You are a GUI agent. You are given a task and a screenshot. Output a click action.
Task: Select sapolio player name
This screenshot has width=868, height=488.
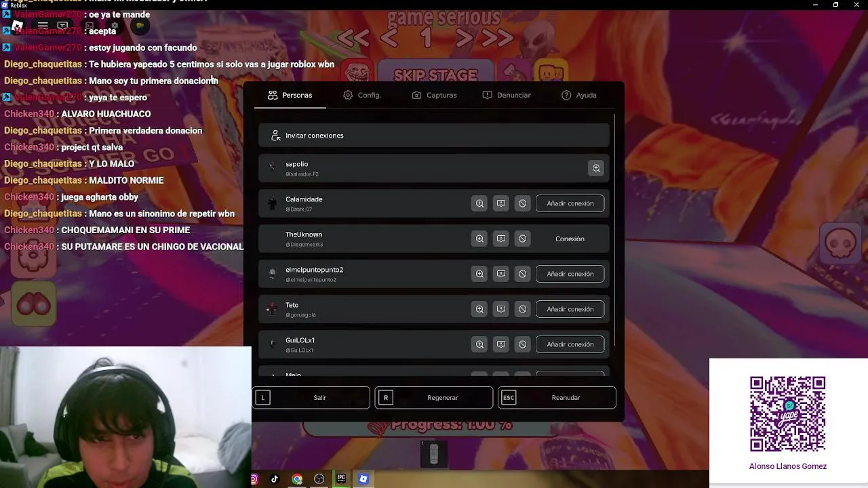tap(296, 164)
